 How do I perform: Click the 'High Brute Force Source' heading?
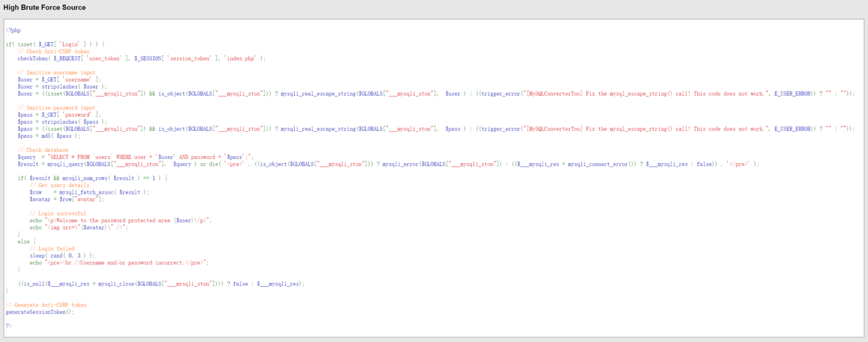[x=45, y=8]
